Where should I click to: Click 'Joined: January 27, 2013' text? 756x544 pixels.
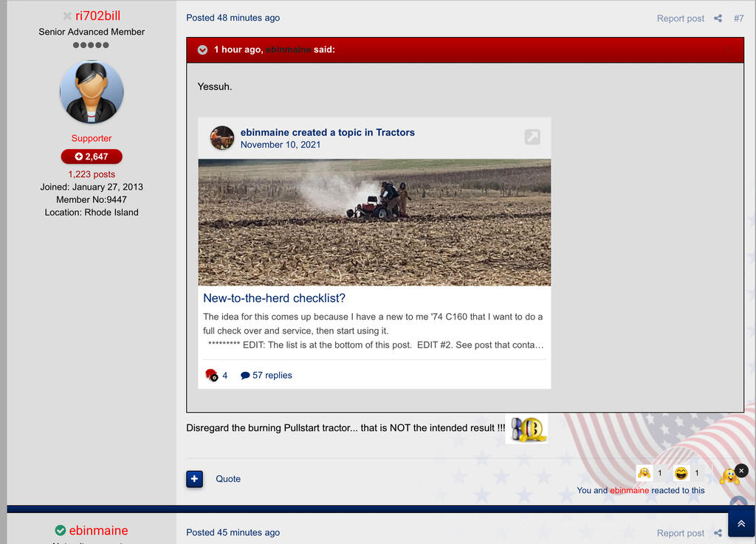92,187
